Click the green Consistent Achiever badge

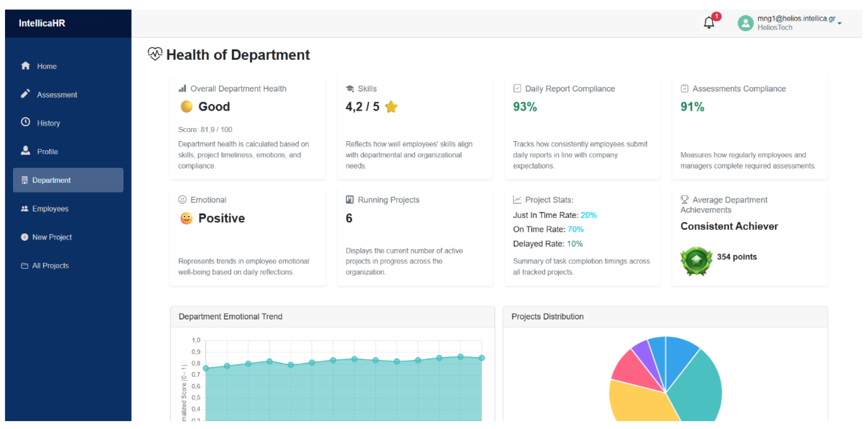(x=696, y=261)
